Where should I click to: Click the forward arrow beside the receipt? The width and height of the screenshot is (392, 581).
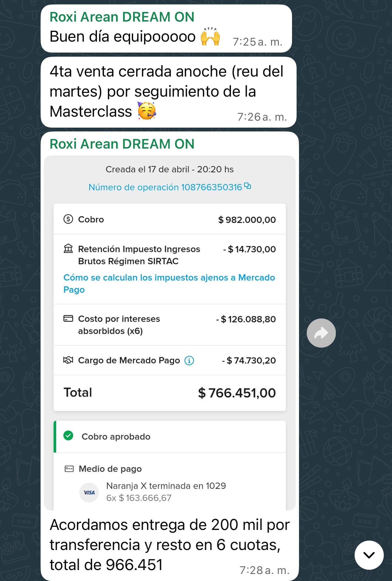coord(321,333)
